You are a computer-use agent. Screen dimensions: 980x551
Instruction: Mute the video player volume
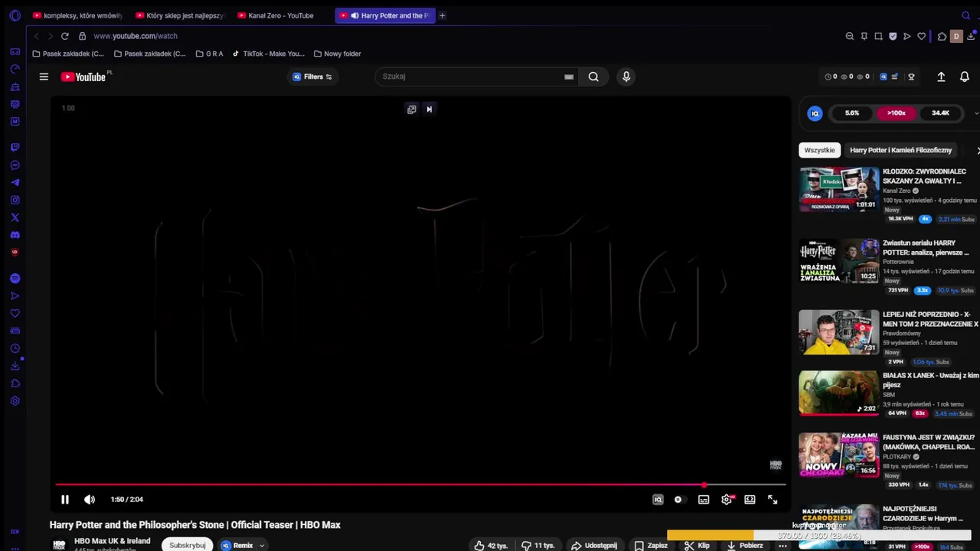(90, 500)
